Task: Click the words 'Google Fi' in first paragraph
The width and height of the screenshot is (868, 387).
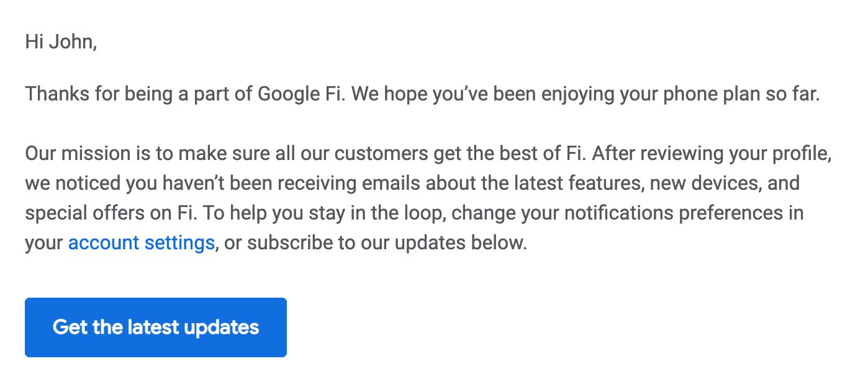Action: point(298,95)
